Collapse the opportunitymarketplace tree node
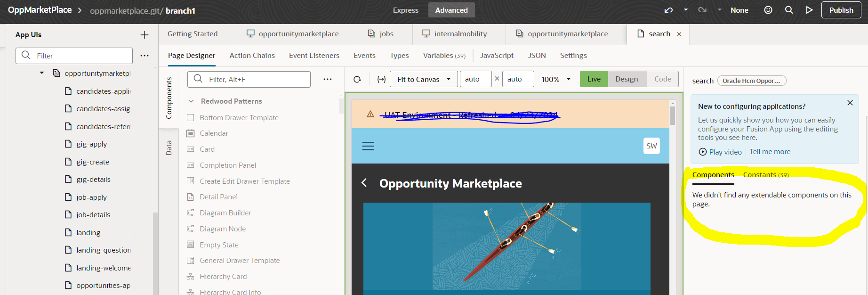868x295 pixels. (x=42, y=73)
